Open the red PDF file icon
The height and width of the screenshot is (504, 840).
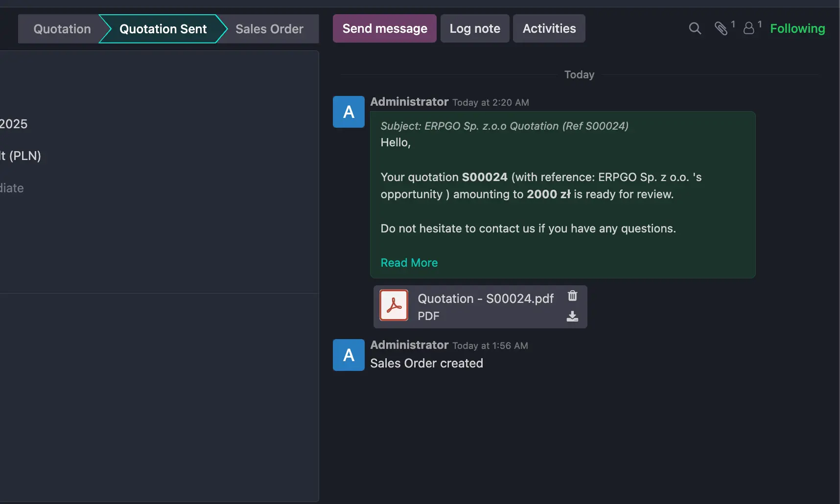coord(394,305)
